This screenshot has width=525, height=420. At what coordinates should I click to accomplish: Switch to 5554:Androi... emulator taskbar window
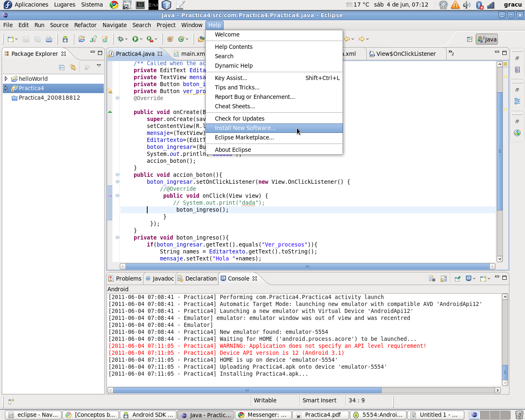378,415
